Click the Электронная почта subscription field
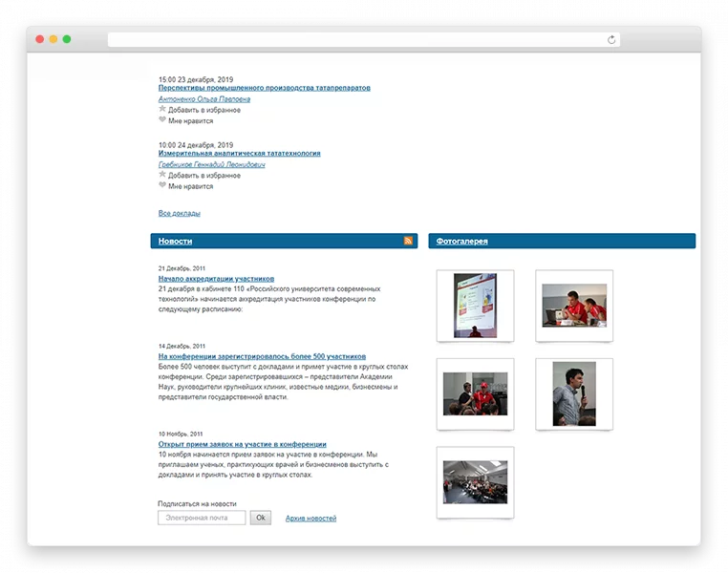Screen dimensions: 728x573 [202, 518]
